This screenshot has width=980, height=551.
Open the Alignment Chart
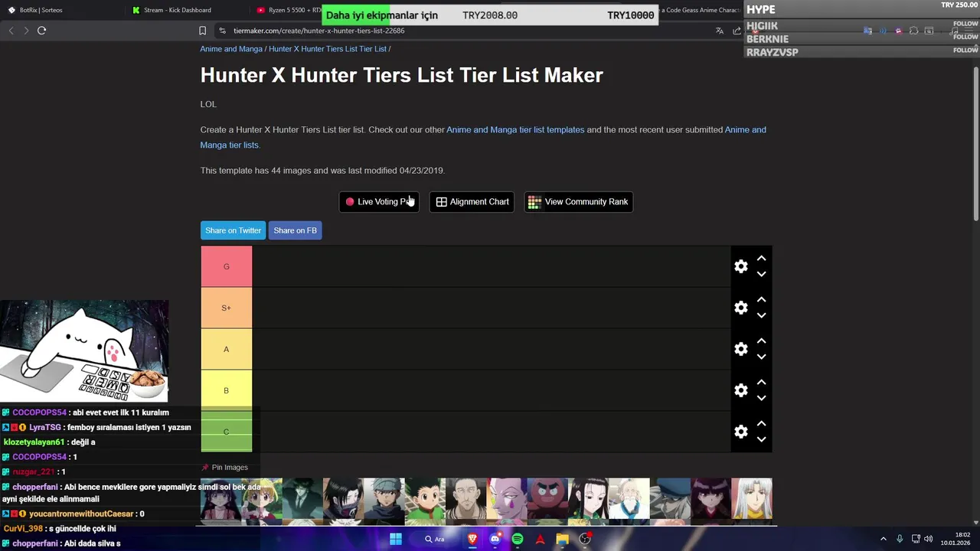tap(472, 202)
